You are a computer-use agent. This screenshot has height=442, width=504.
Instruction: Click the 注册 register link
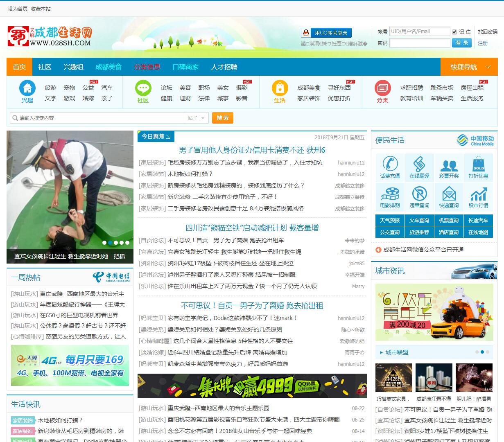tap(483, 43)
